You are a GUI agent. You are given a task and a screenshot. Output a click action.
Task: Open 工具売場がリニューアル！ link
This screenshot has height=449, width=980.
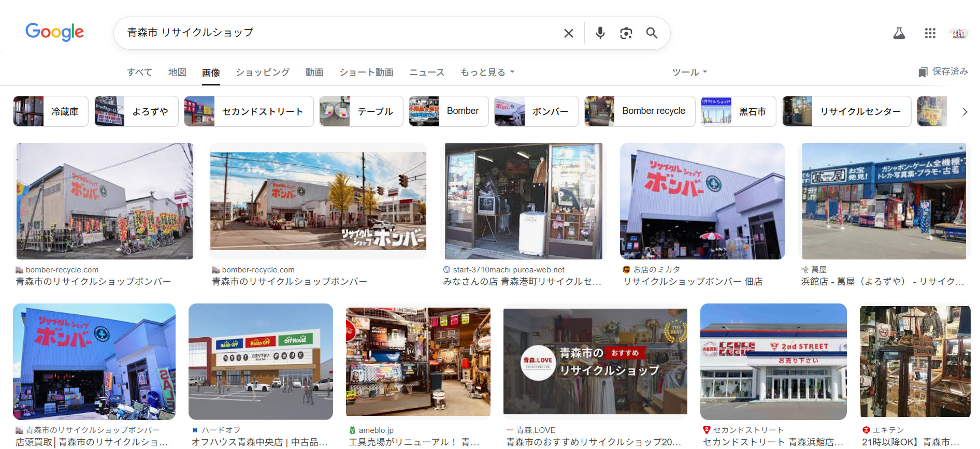click(x=414, y=442)
